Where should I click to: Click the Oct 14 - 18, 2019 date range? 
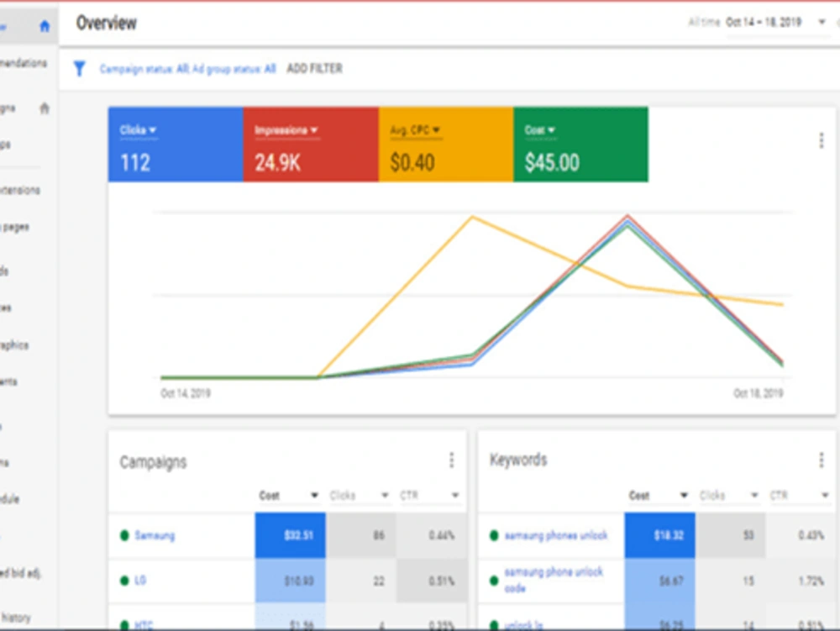[764, 22]
